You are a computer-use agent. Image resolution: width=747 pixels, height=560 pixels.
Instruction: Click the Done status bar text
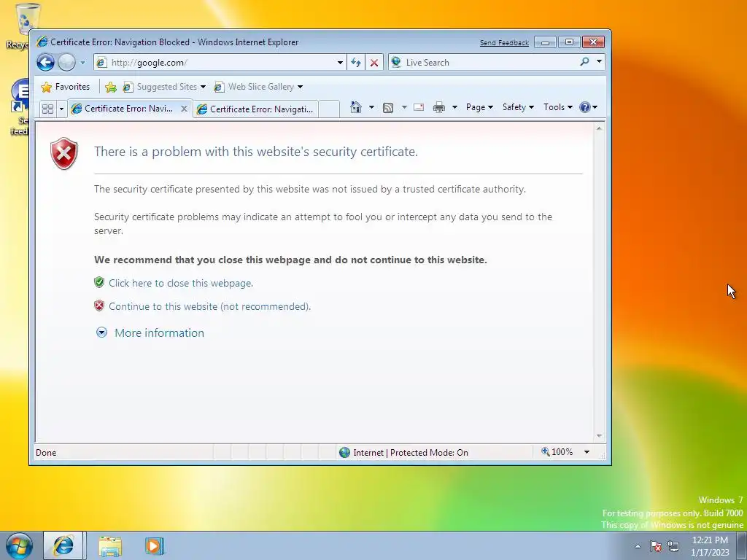tap(46, 453)
